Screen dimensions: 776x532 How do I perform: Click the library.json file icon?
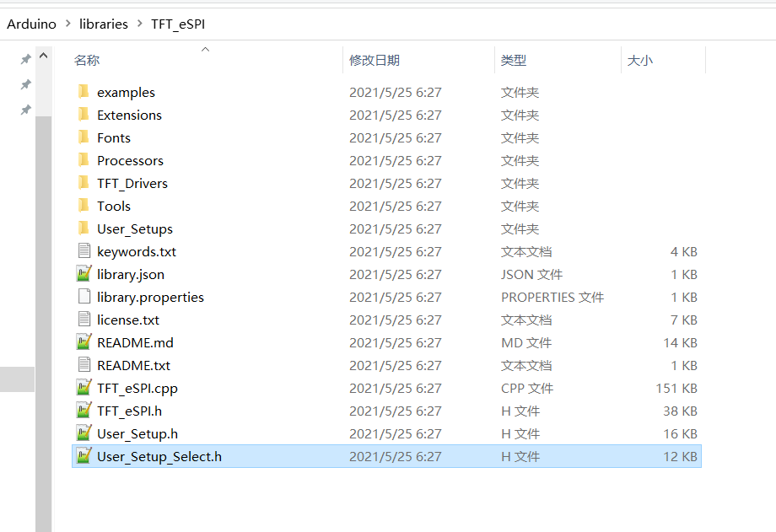click(x=84, y=274)
